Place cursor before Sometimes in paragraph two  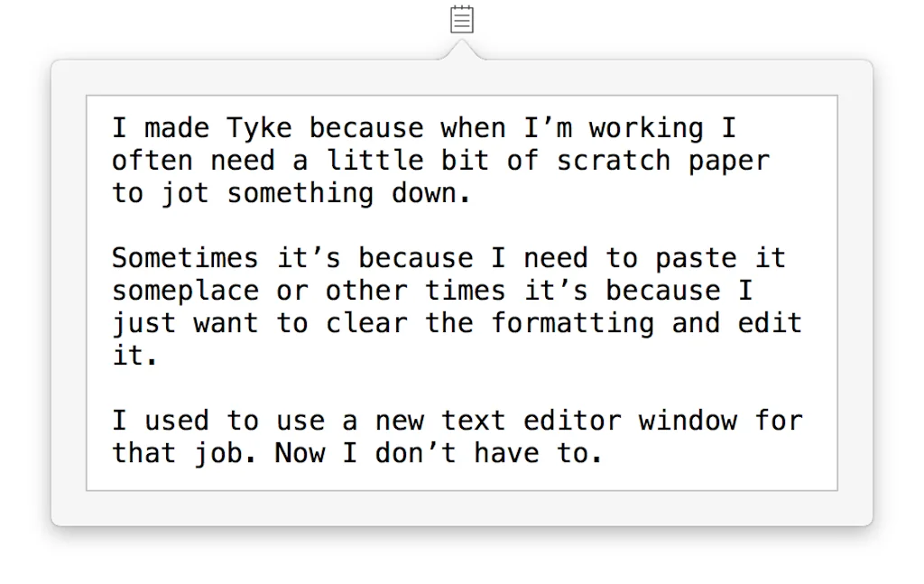pos(112,257)
